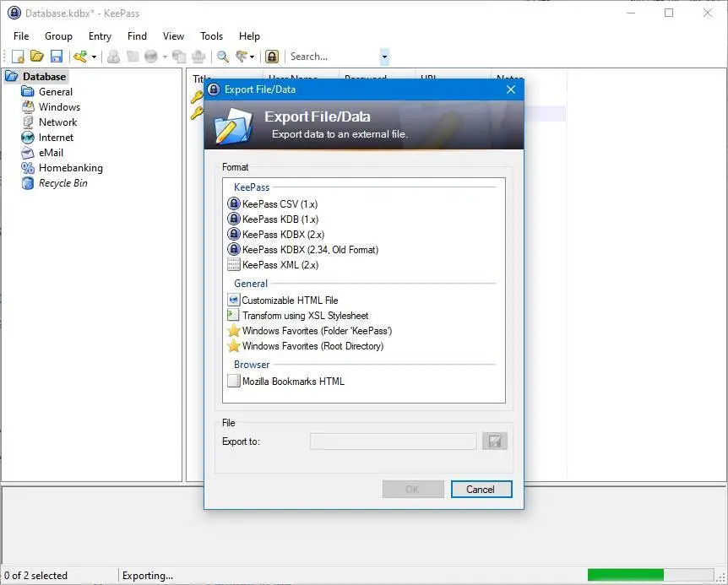
Task: Select the Recycle Bin icon in tree
Action: (28, 183)
